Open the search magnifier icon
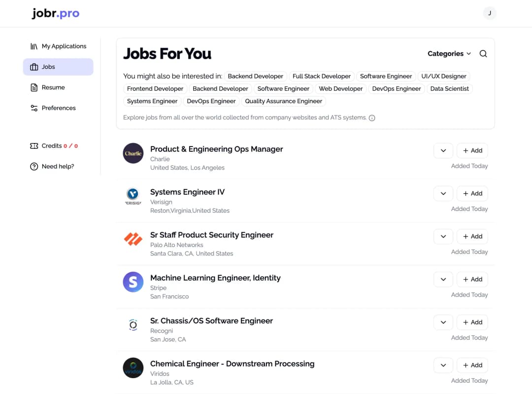The image size is (532, 394). (483, 53)
